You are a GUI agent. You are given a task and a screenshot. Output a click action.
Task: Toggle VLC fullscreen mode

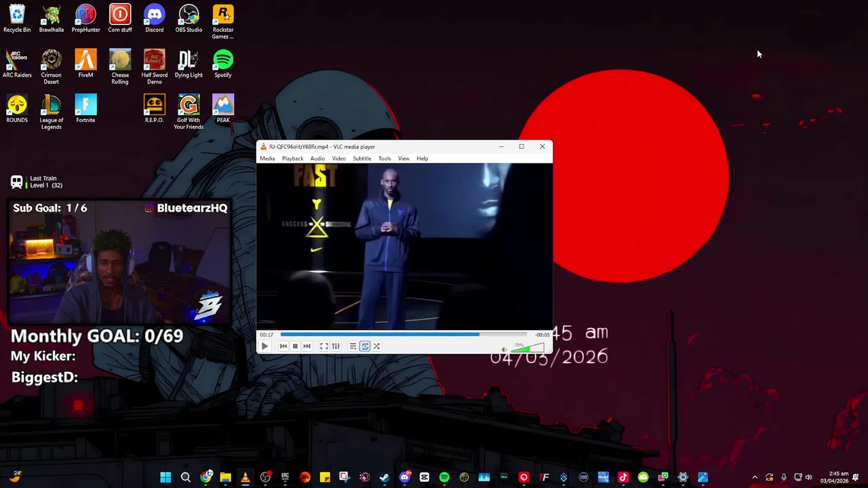point(324,346)
